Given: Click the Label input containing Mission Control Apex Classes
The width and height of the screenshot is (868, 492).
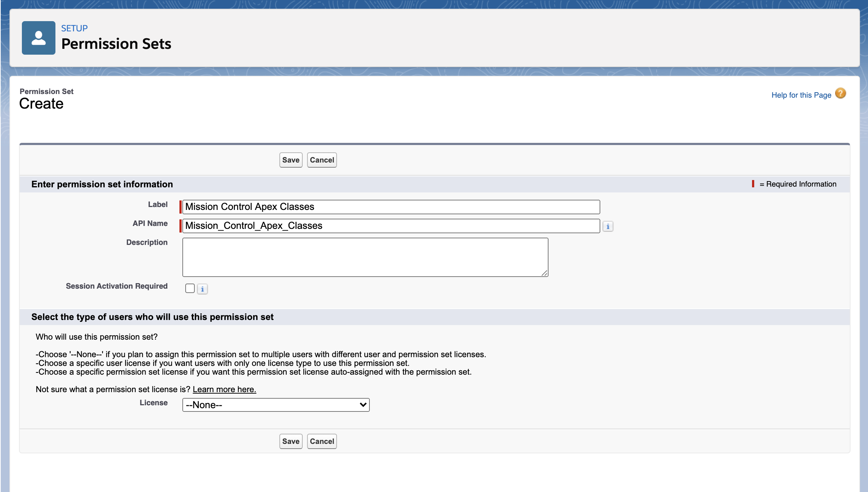Looking at the screenshot, I should [390, 206].
